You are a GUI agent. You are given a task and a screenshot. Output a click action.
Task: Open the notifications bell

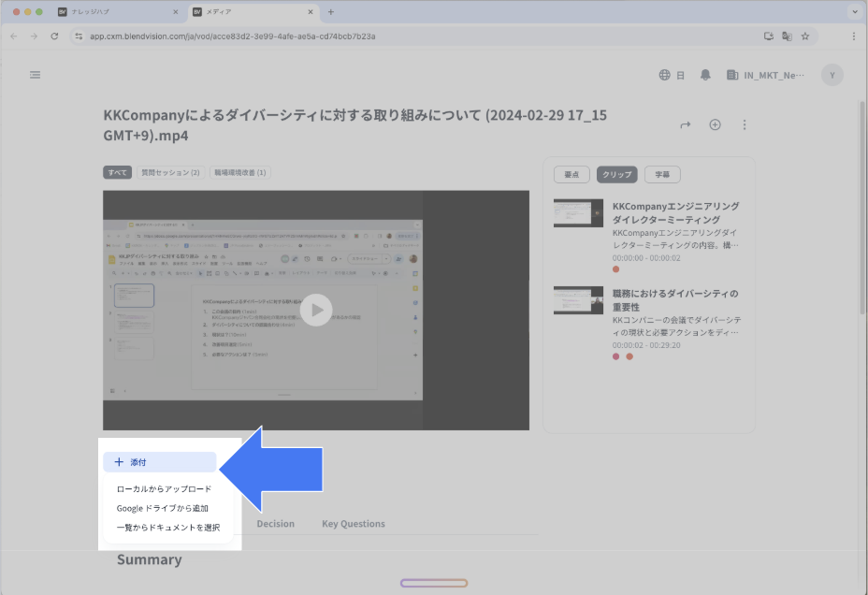(x=705, y=75)
